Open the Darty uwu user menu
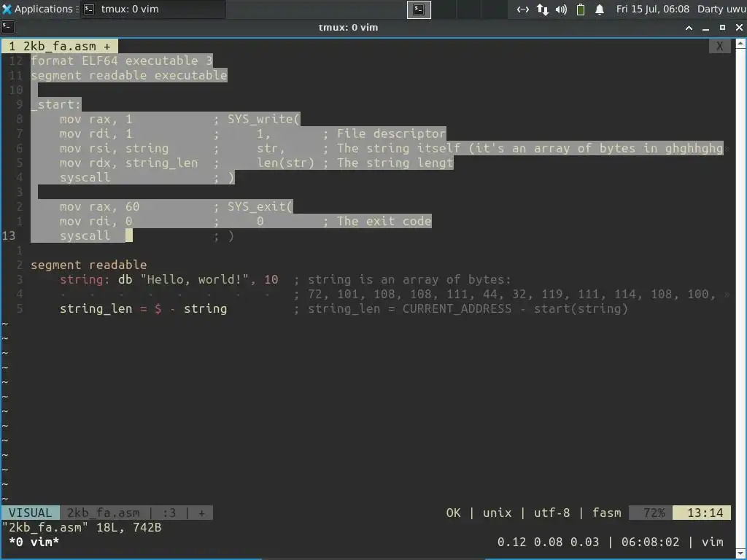Image resolution: width=747 pixels, height=560 pixels. pyautogui.click(x=721, y=9)
